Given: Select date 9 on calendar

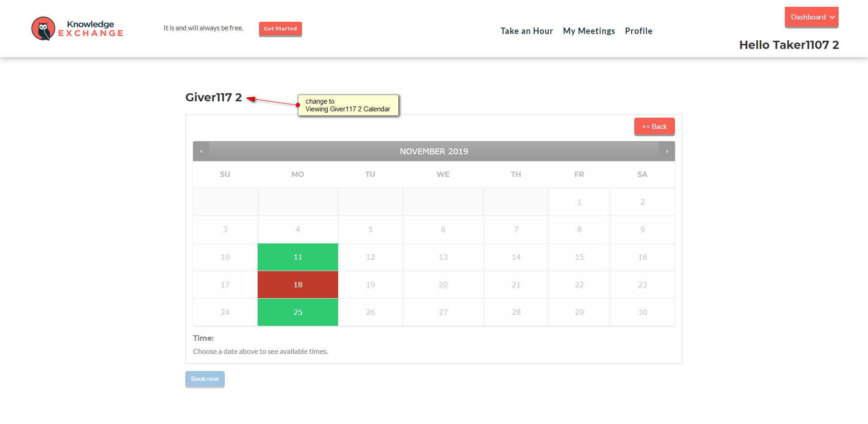Looking at the screenshot, I should tap(642, 229).
